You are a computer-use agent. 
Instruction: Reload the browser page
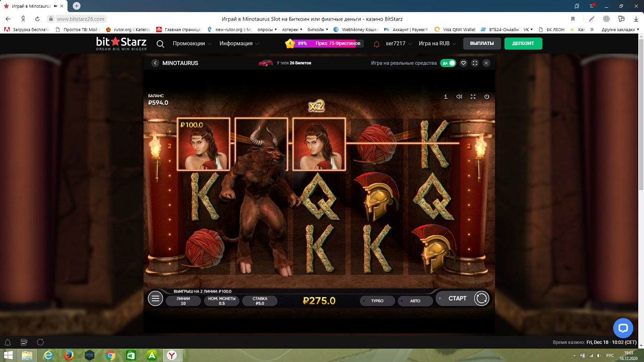37,19
